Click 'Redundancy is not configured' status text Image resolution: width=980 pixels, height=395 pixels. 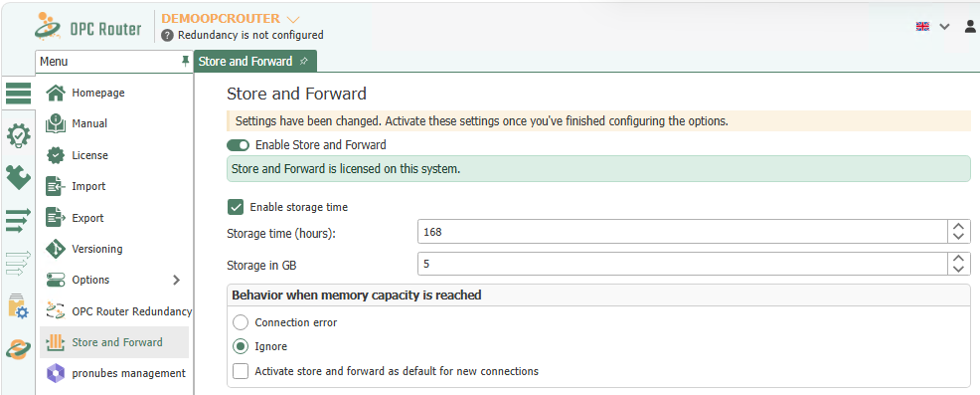click(x=250, y=35)
